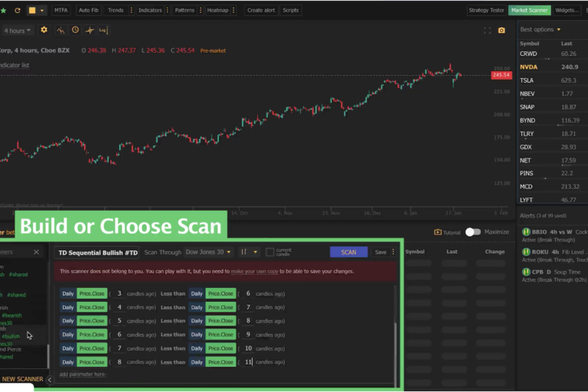The width and height of the screenshot is (588, 392).
Task: Click the fullscreen chart icon
Action: pyautogui.click(x=487, y=31)
